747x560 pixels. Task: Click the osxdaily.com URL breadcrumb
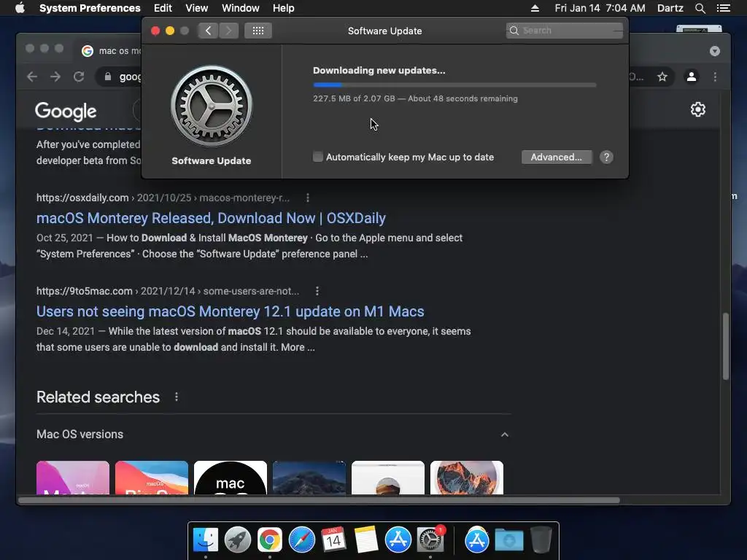[163, 198]
